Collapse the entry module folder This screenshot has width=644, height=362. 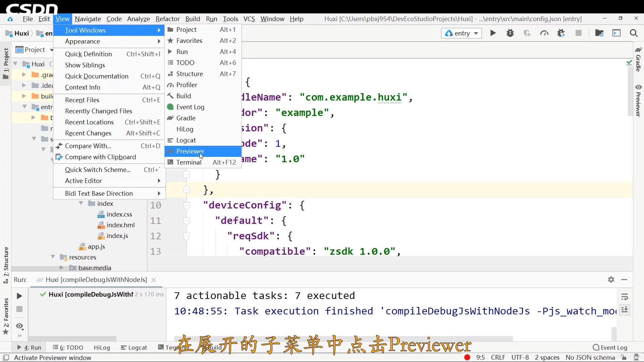[x=24, y=107]
